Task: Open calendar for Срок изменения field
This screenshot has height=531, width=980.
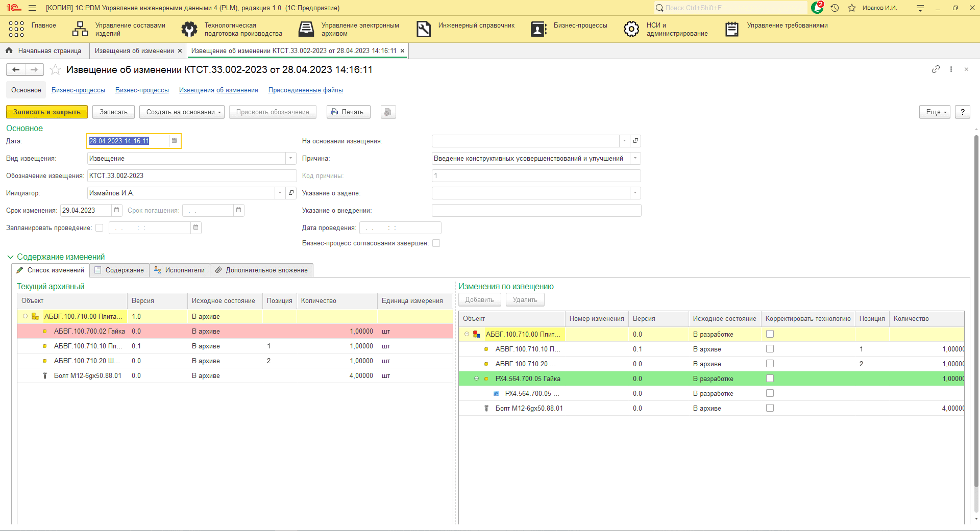Action: pos(116,210)
